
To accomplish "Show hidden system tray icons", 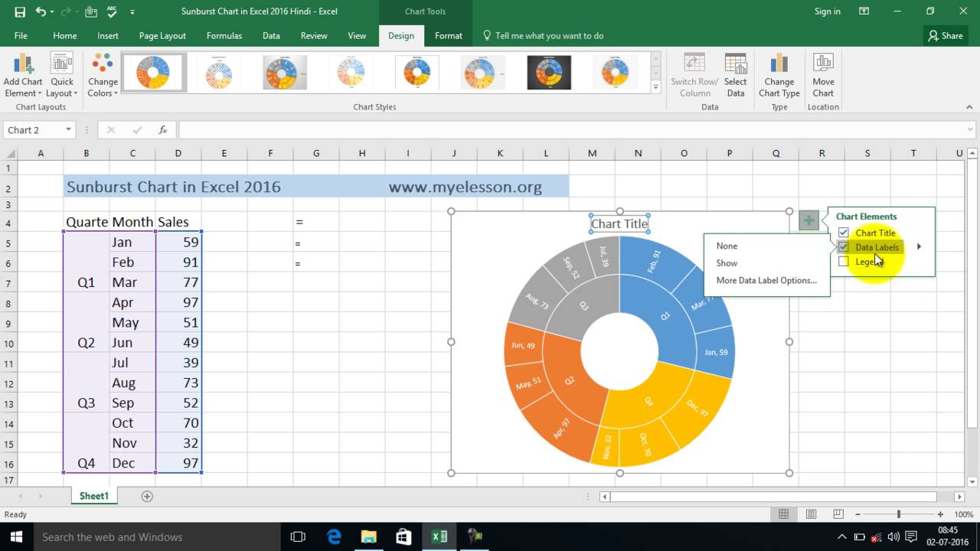I will pos(842,536).
